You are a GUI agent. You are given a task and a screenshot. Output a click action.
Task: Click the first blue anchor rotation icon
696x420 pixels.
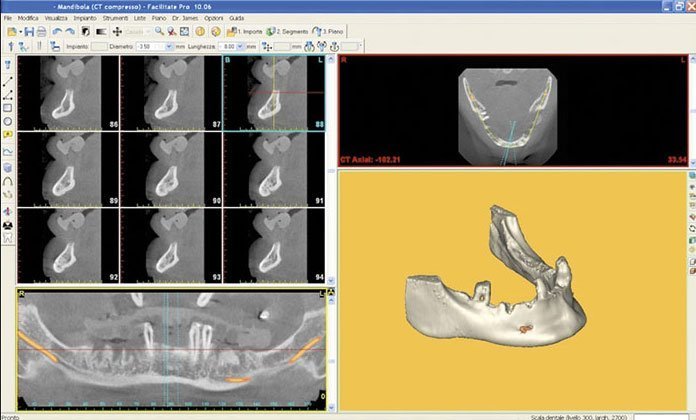point(309,46)
